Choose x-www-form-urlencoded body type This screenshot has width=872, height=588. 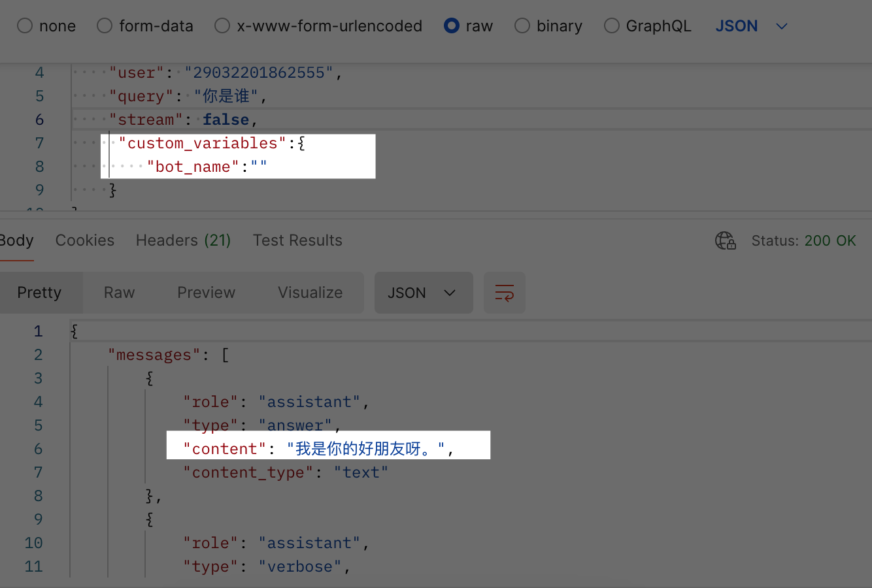[222, 26]
